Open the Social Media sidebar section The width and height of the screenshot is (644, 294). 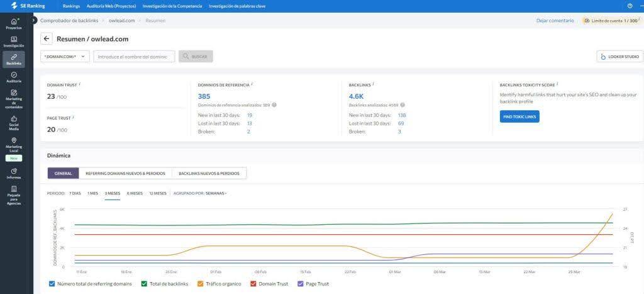[x=14, y=123]
